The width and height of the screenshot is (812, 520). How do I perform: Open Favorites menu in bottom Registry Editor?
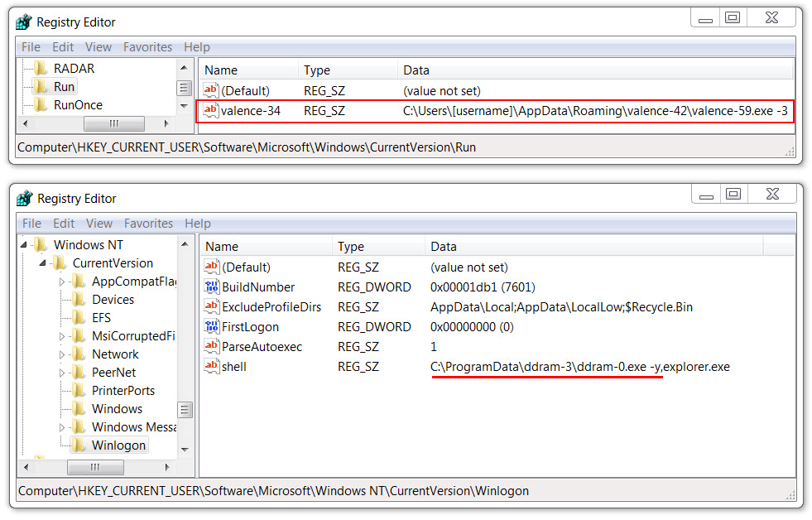pos(149,224)
